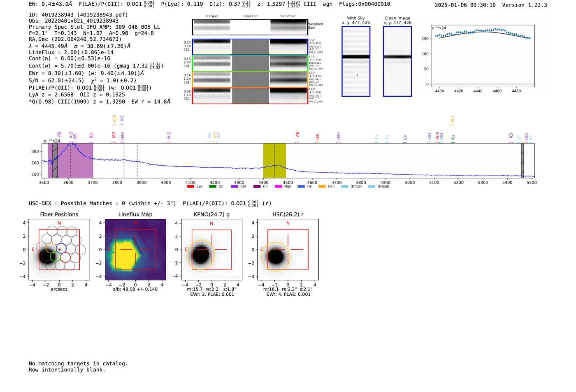Click the 2025-01-06 09:30:10 timestamp

point(465,5)
